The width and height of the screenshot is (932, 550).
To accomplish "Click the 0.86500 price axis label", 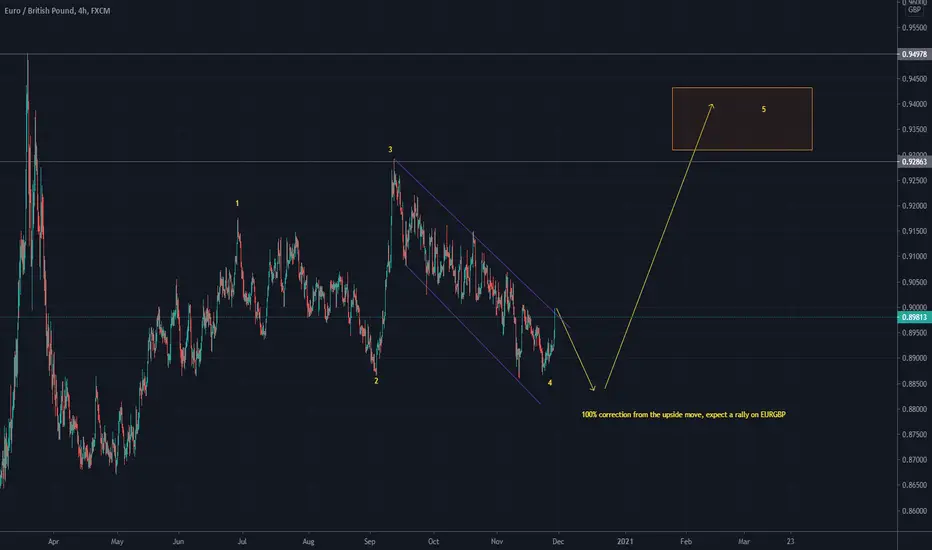I will [914, 485].
